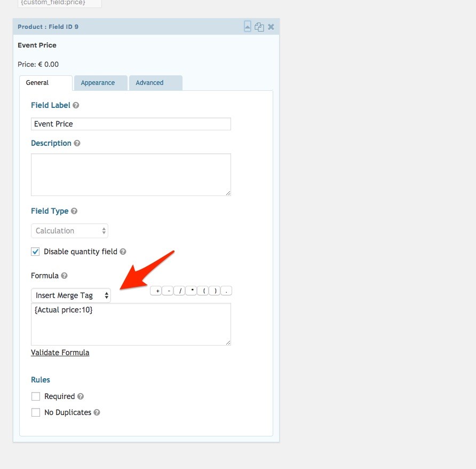Click the Field Type help icon
The image size is (476, 469).
pyautogui.click(x=74, y=212)
